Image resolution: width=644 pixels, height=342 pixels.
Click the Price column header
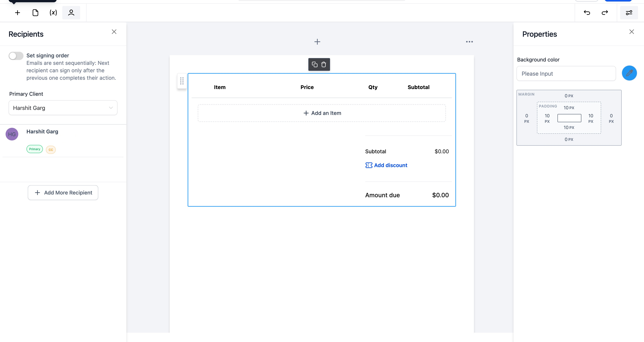[307, 87]
